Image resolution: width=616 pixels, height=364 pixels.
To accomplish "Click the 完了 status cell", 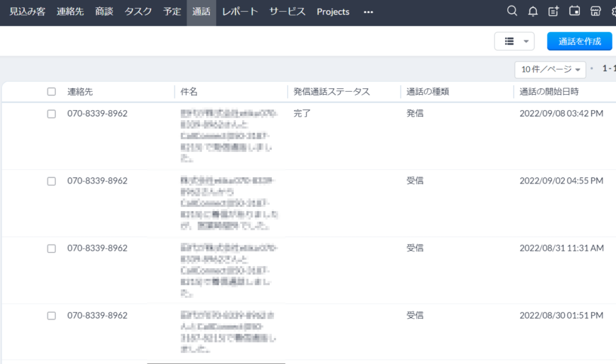I will [x=302, y=113].
